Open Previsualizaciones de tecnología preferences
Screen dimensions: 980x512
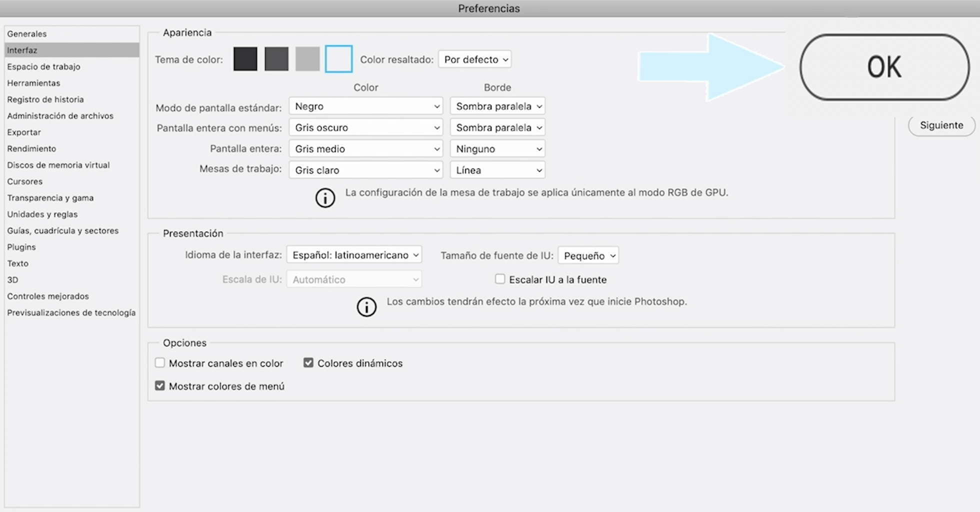click(x=72, y=312)
